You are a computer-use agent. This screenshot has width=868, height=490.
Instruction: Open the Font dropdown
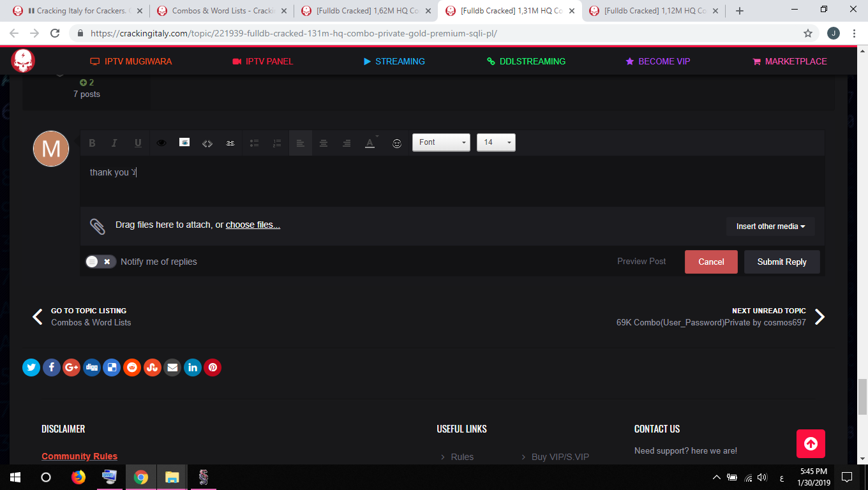pyautogui.click(x=441, y=142)
